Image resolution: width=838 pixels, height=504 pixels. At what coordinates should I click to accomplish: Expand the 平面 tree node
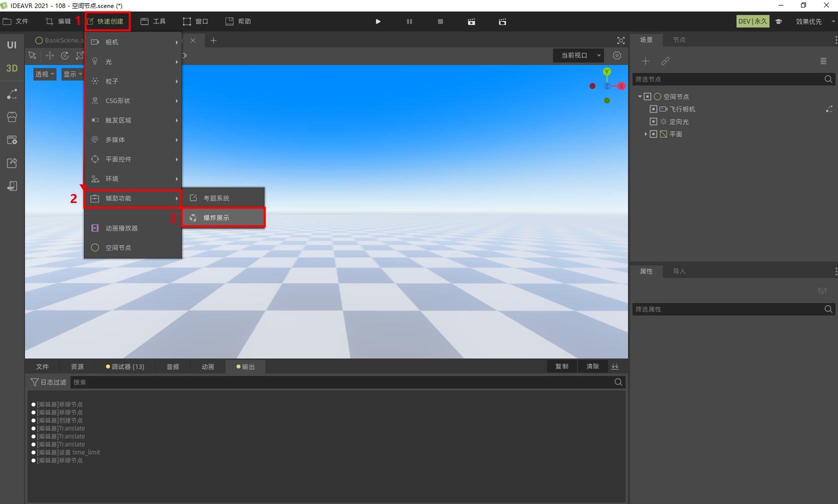(645, 134)
